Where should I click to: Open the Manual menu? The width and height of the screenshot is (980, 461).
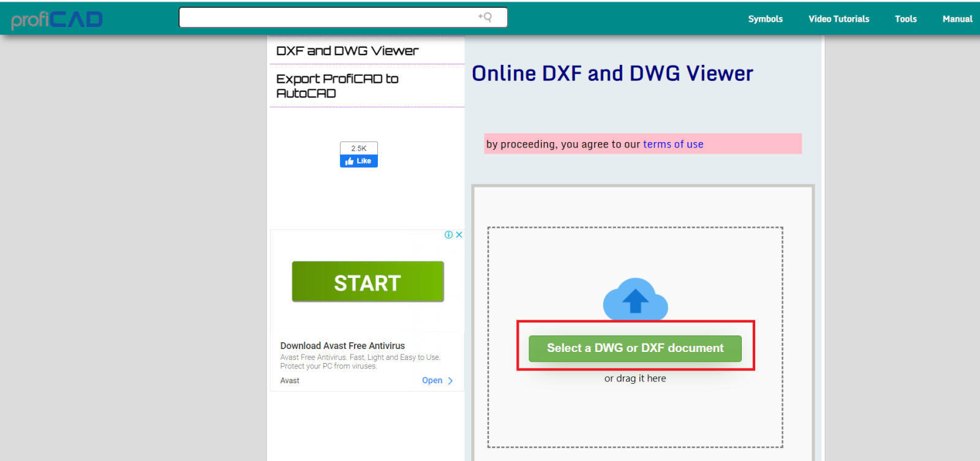click(957, 19)
